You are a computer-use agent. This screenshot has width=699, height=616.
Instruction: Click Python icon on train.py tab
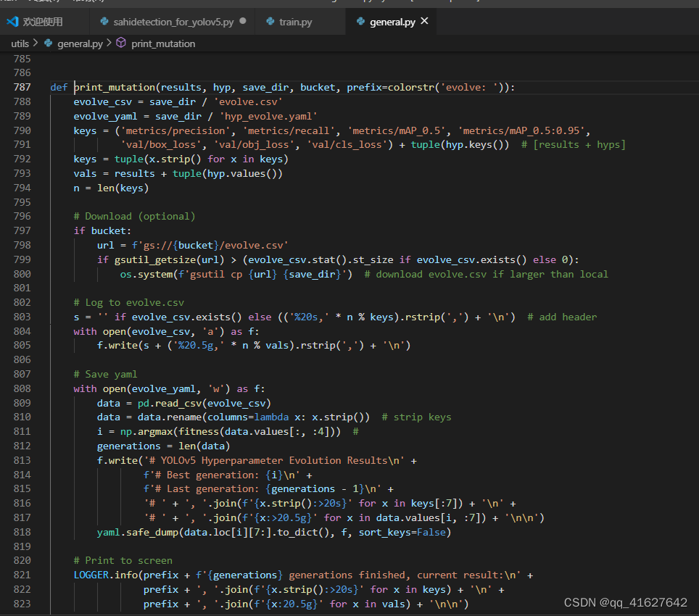click(x=270, y=22)
